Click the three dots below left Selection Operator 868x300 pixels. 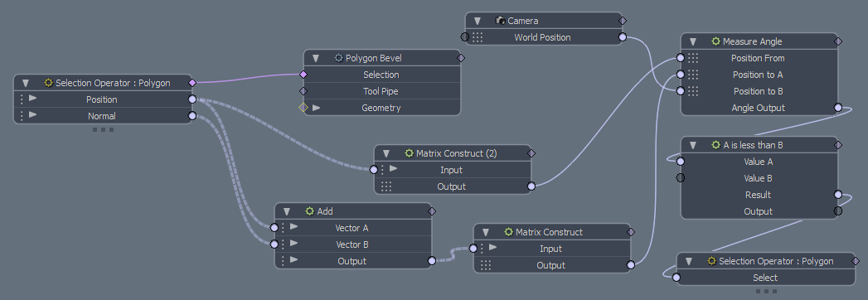pyautogui.click(x=103, y=130)
